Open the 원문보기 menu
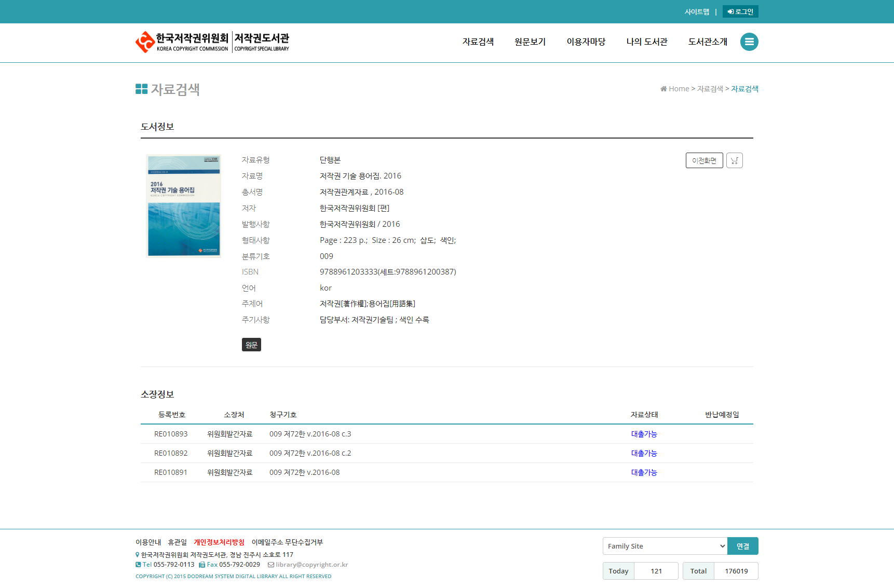Viewport: 894px width, 588px height. (530, 42)
